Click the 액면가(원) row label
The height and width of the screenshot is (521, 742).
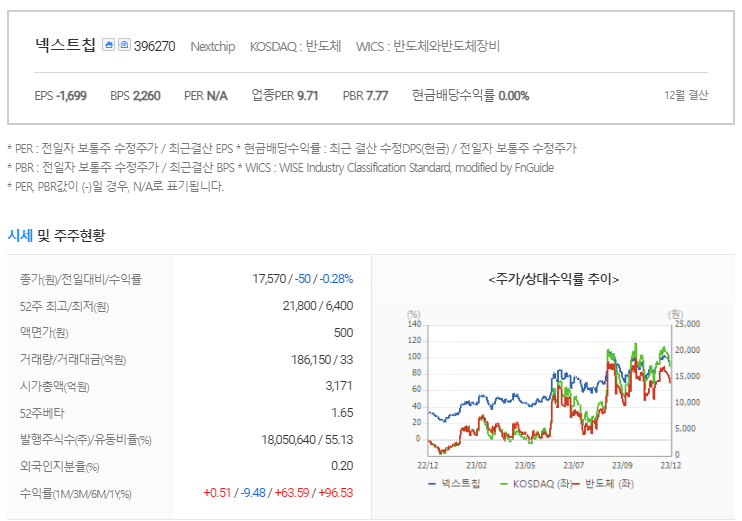(x=44, y=333)
